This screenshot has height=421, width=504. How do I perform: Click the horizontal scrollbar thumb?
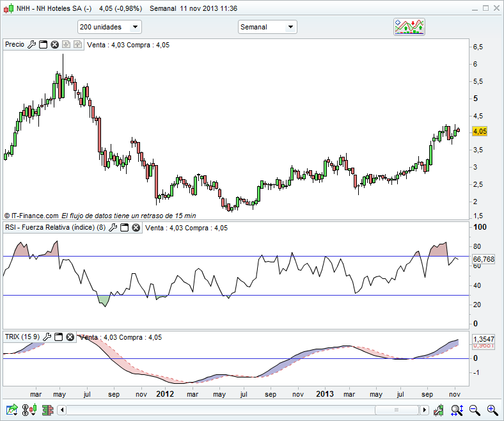[x=397, y=409]
